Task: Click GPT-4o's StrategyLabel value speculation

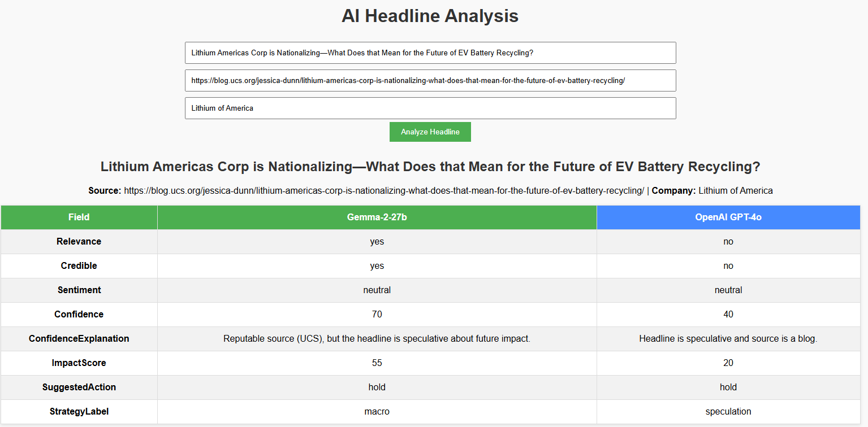Action: point(728,412)
